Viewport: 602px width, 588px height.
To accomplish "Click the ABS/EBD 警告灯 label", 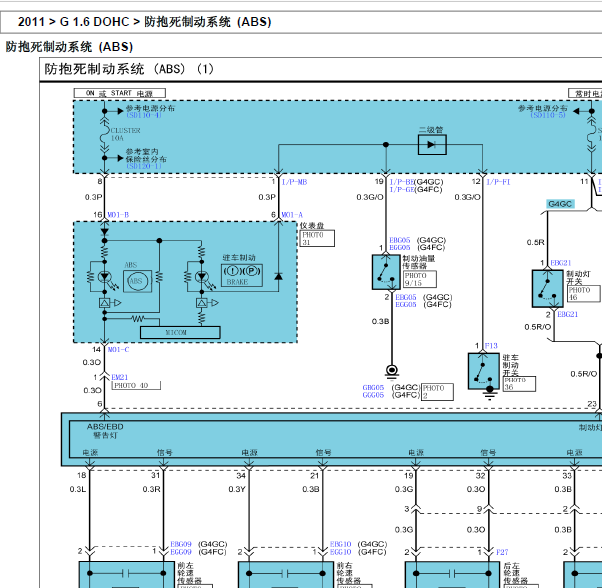I will tap(105, 431).
